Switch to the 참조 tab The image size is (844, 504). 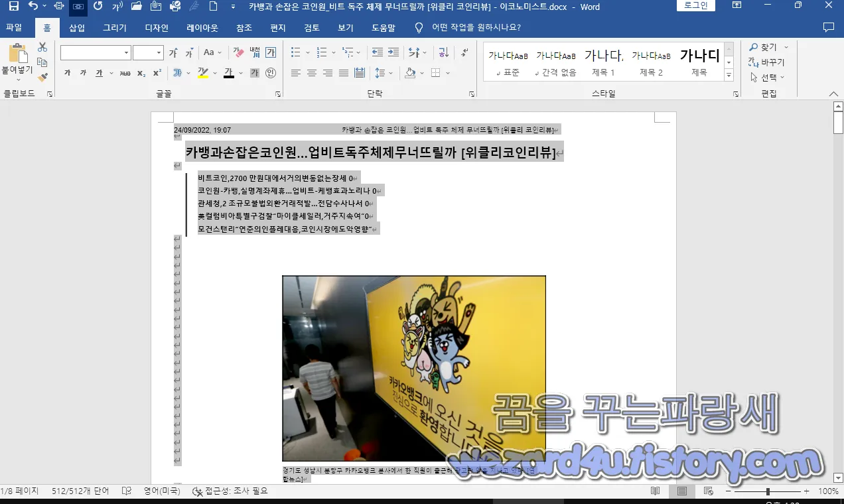244,27
